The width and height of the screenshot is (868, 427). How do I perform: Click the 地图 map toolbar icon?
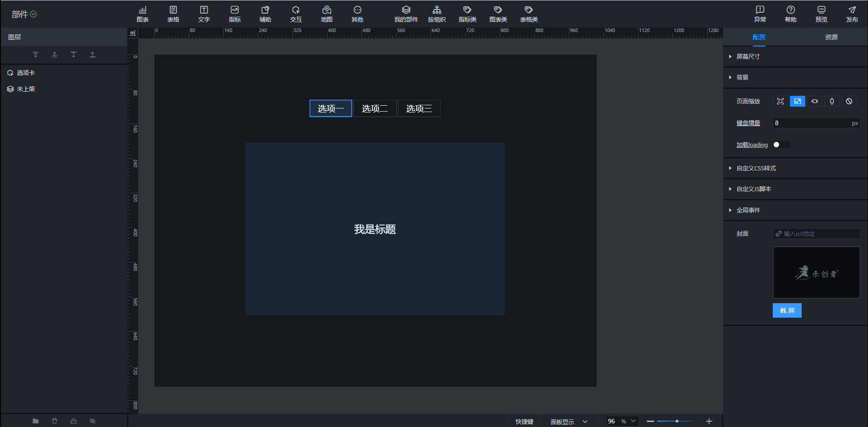326,14
